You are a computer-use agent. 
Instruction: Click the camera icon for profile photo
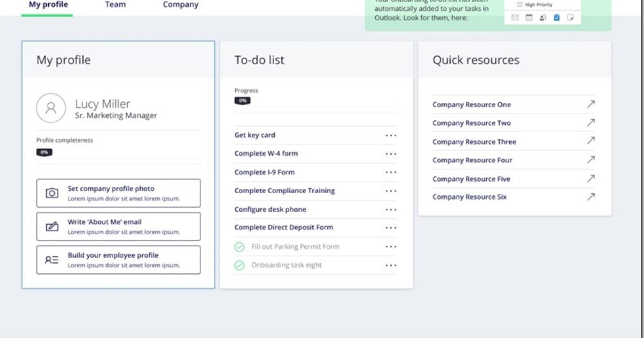point(52,193)
